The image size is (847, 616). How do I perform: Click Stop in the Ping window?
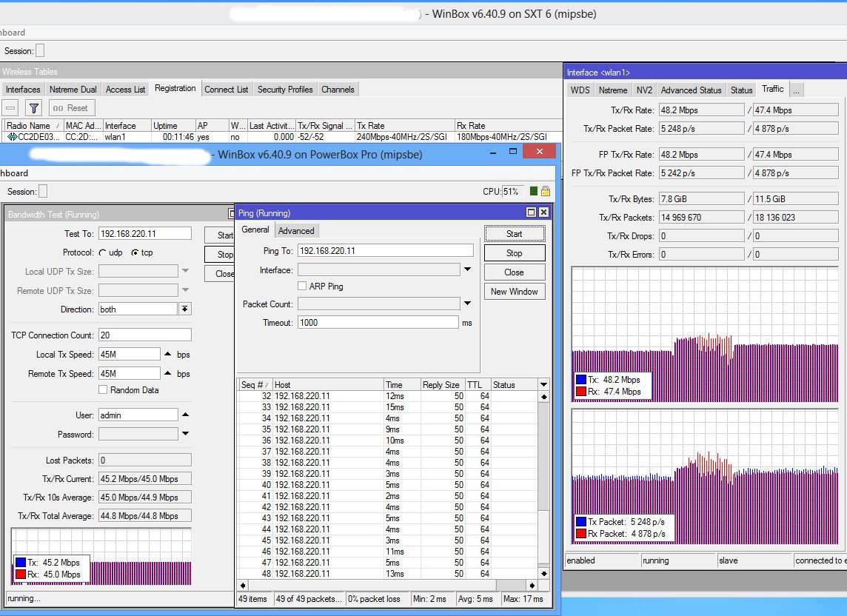515,253
